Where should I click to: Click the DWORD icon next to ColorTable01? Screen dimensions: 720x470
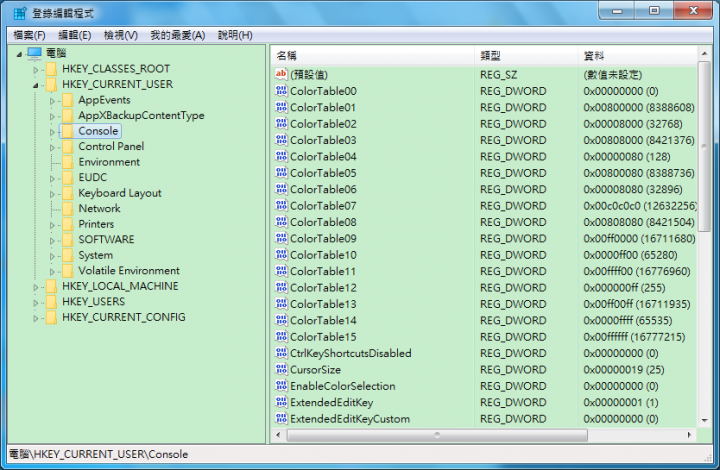[x=281, y=107]
